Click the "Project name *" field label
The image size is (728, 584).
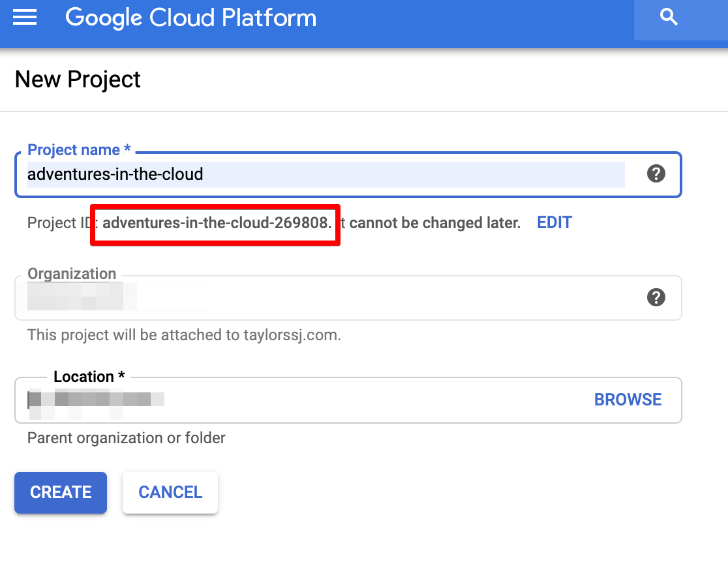pyautogui.click(x=79, y=150)
